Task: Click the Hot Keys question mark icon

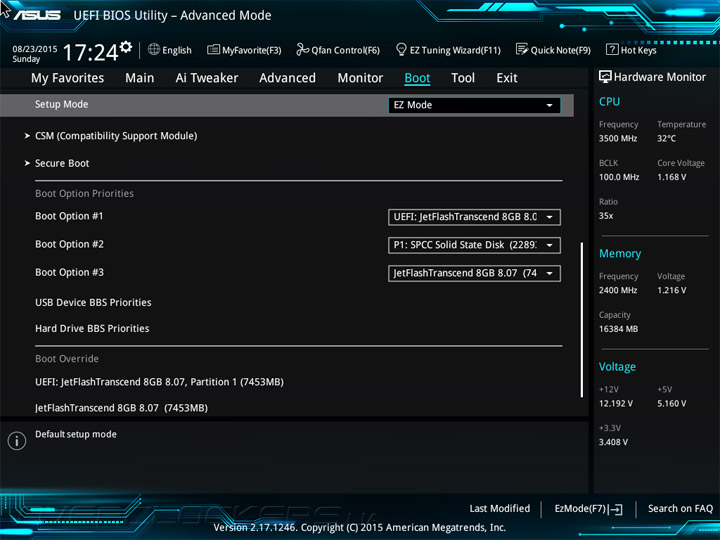Action: pos(612,50)
